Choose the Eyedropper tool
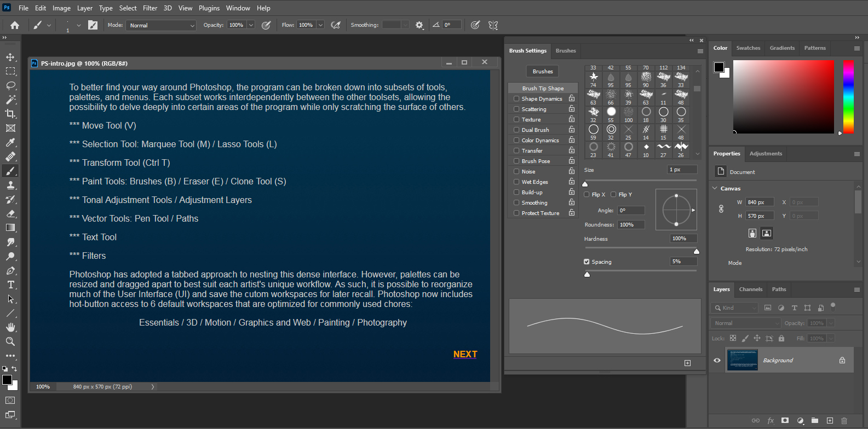 10,142
